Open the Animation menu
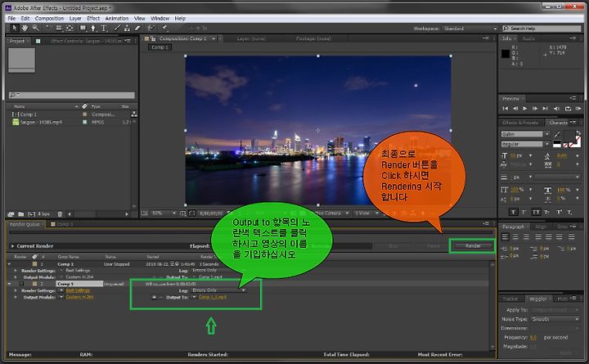 pyautogui.click(x=117, y=19)
